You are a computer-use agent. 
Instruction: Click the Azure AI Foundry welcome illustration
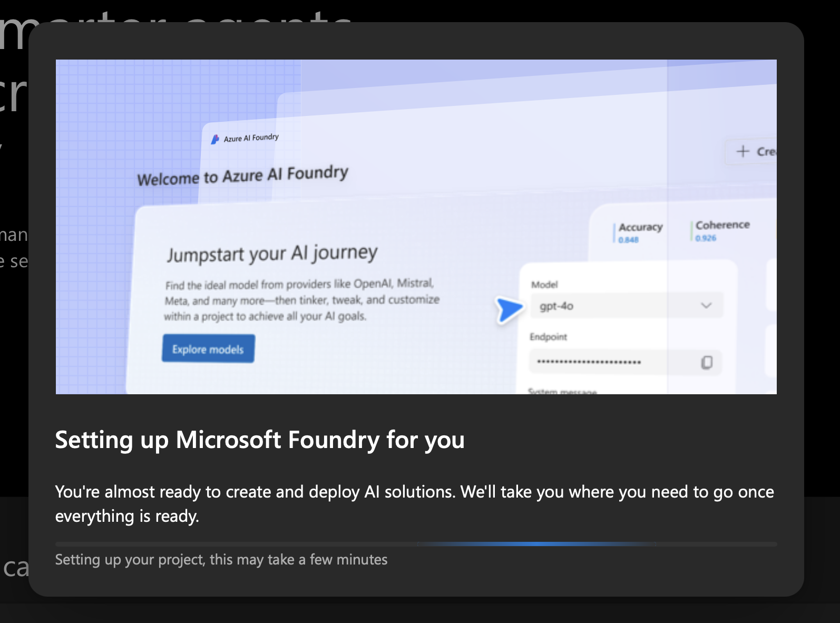coord(416,227)
